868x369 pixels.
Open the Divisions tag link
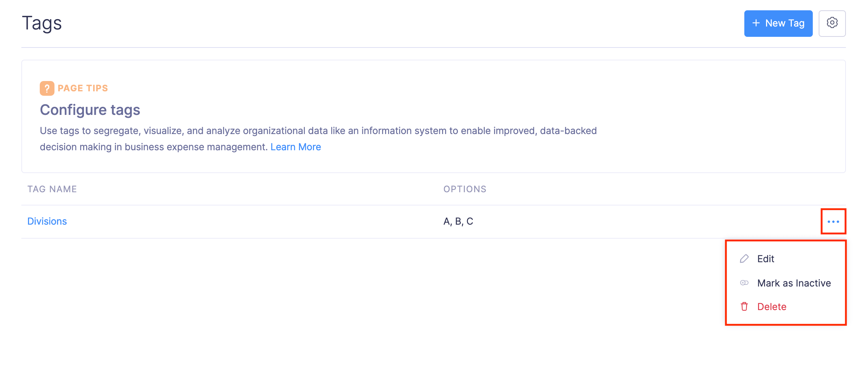[47, 221]
